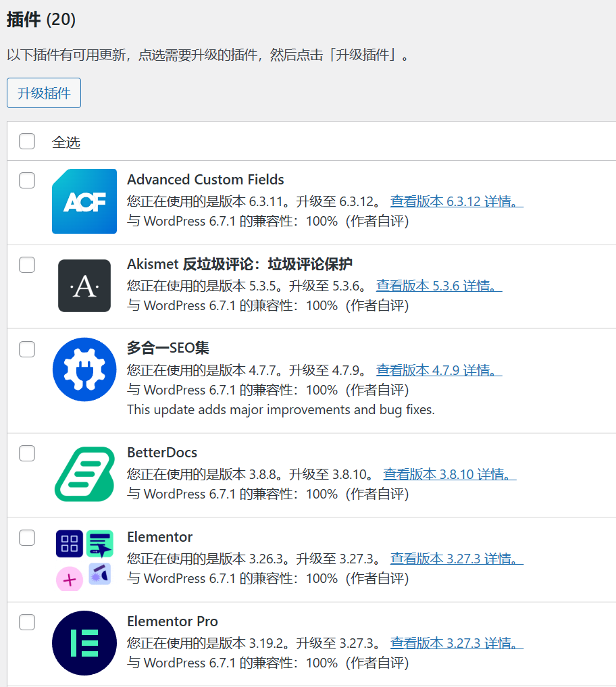The height and width of the screenshot is (687, 616).
Task: Click the Akismet anti-spam plugin icon
Action: coord(84,286)
